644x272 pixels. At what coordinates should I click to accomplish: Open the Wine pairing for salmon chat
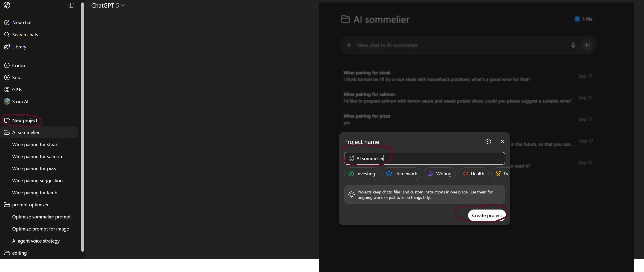click(37, 157)
